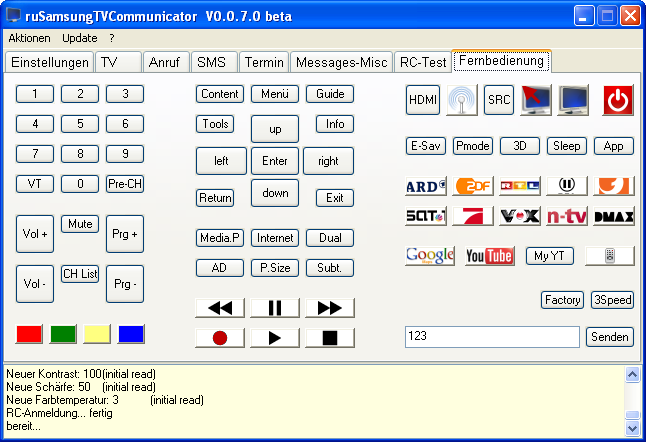Open YouTube via its logo button
The height and width of the screenshot is (442, 646).
coord(490,256)
